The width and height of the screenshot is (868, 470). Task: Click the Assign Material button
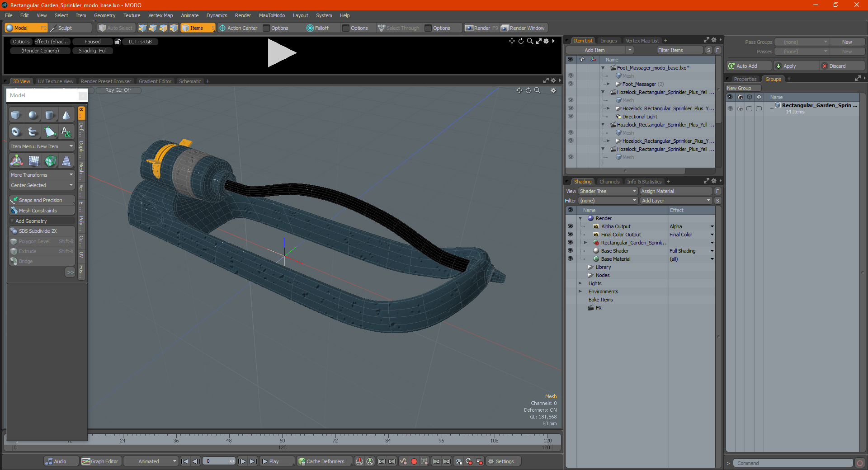click(677, 191)
